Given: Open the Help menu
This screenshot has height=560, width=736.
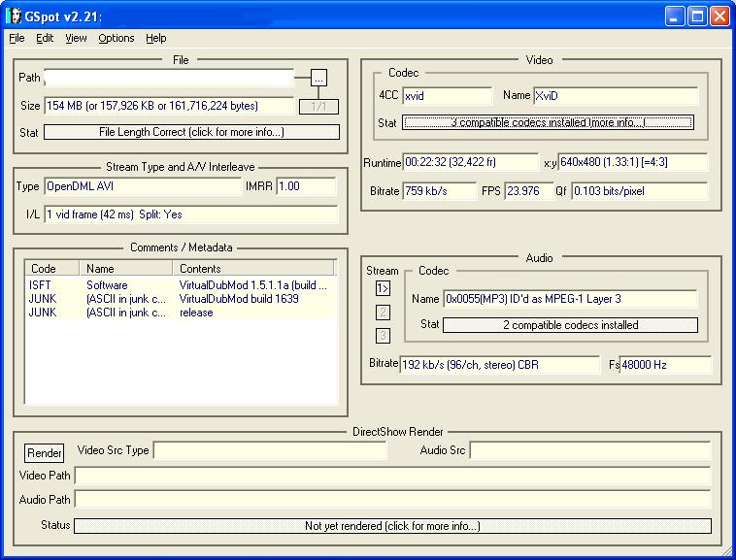Looking at the screenshot, I should [x=155, y=38].
